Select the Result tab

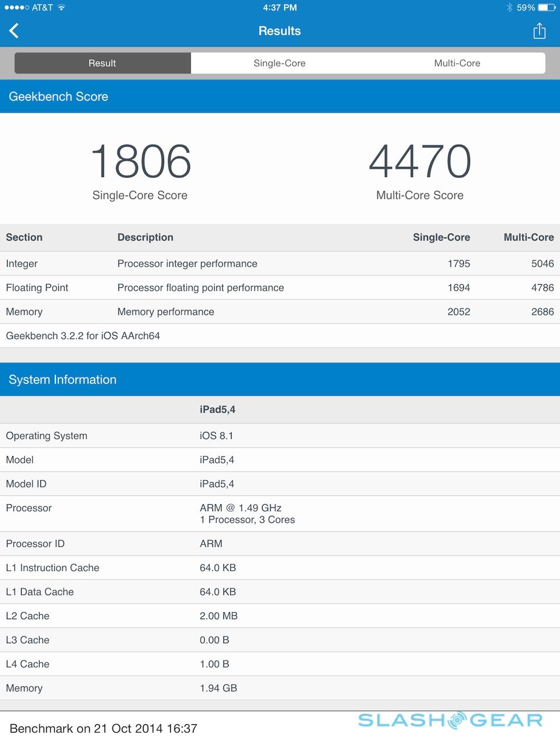[102, 63]
